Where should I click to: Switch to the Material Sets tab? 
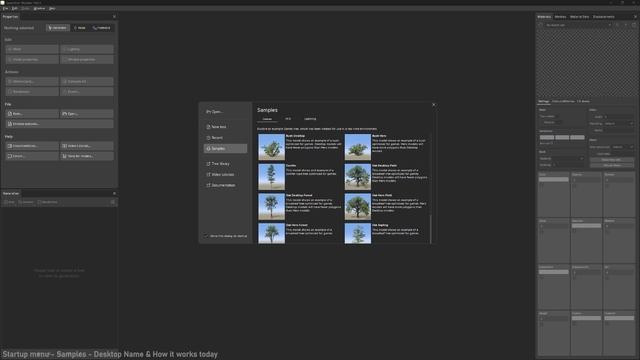point(580,17)
